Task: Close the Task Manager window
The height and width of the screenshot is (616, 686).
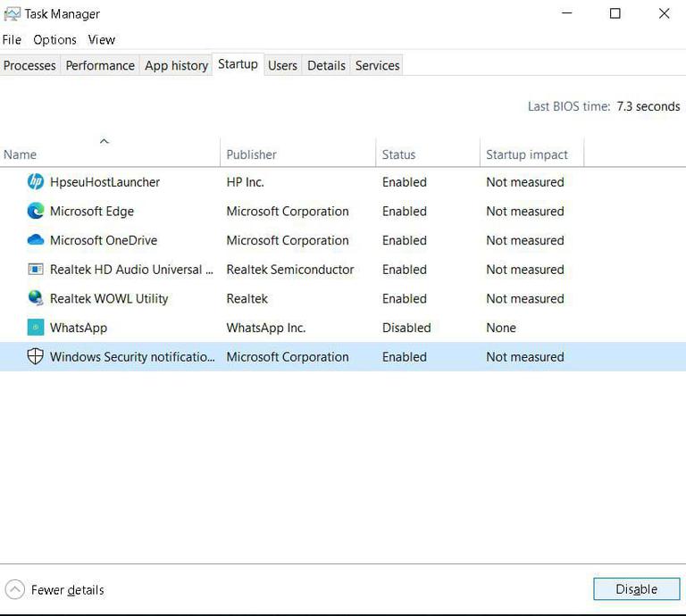Action: pyautogui.click(x=665, y=13)
